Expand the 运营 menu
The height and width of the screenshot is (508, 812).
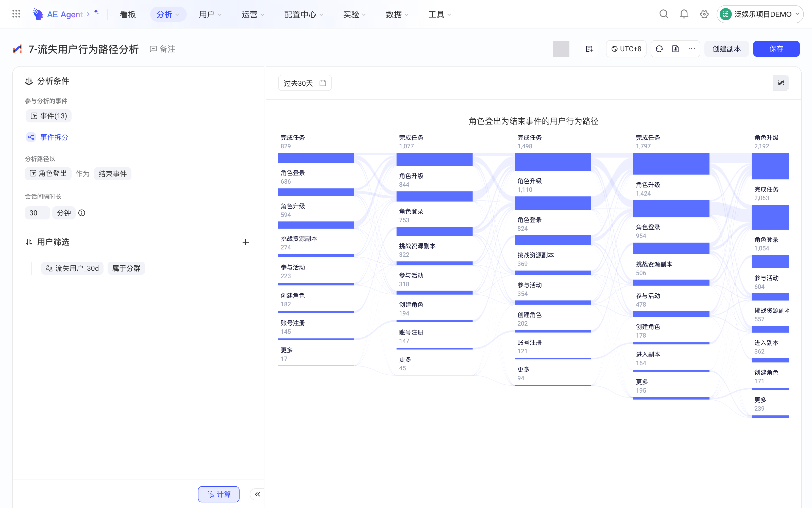click(253, 14)
